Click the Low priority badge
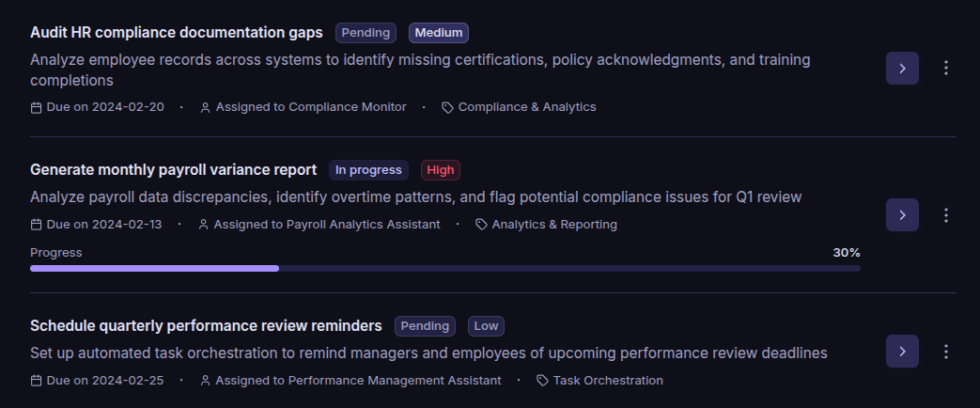The image size is (980, 408). pos(486,326)
